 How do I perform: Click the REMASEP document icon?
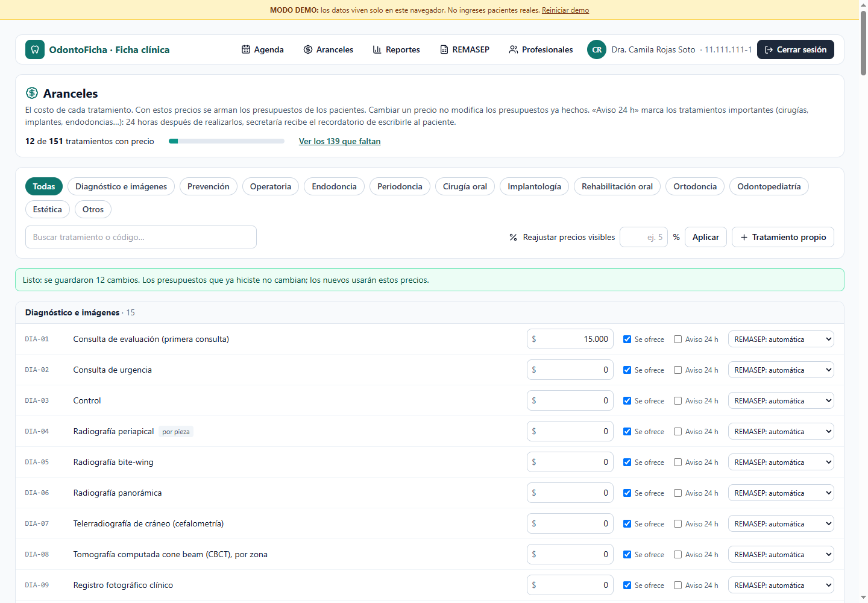(x=444, y=49)
